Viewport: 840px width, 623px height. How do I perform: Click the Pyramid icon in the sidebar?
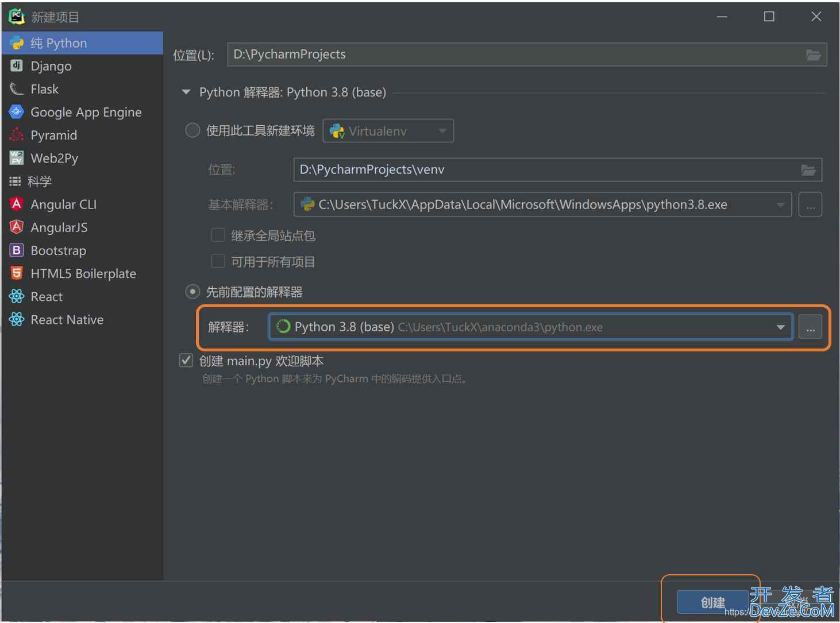pos(17,135)
